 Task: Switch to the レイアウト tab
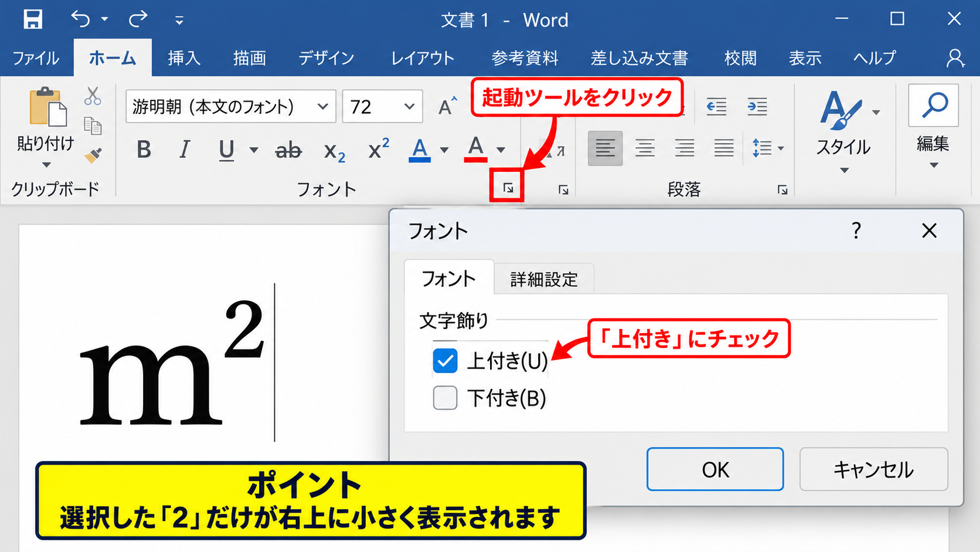423,58
